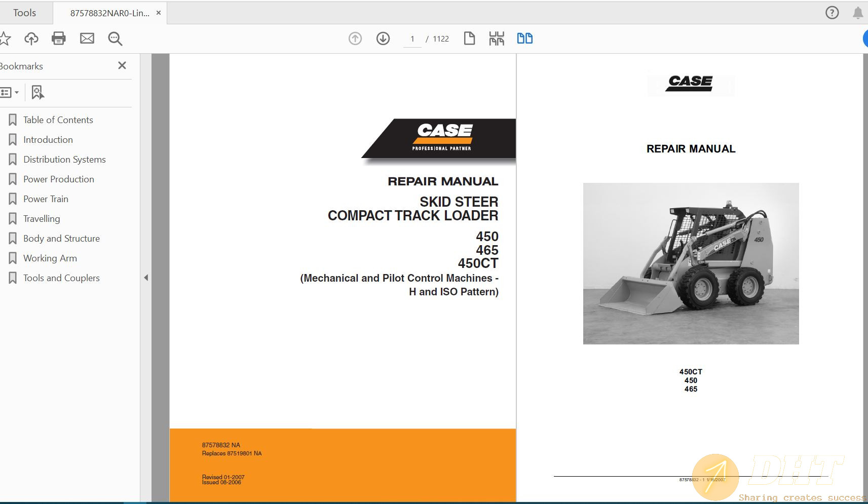Close the Bookmarks panel
This screenshot has width=868, height=504.
click(122, 65)
